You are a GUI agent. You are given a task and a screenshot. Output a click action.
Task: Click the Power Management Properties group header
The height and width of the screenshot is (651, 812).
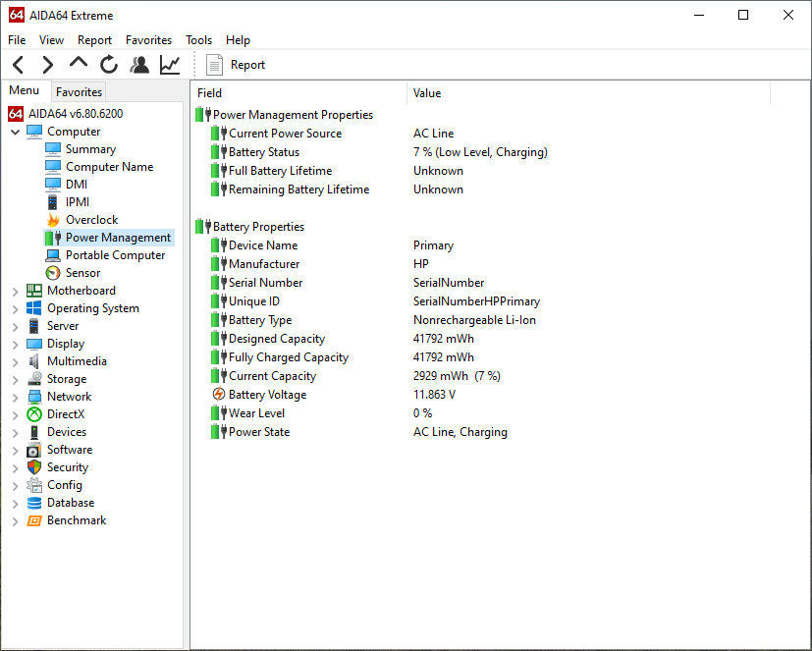tap(294, 115)
